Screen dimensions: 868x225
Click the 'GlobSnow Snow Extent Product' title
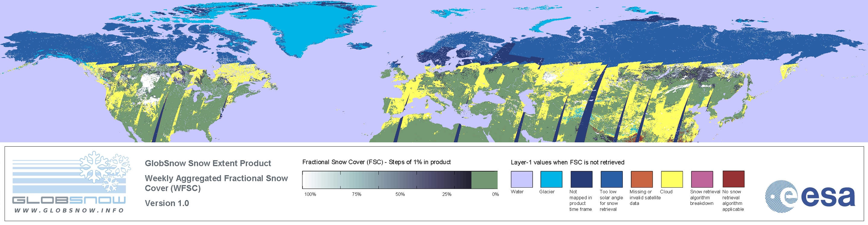click(x=208, y=163)
